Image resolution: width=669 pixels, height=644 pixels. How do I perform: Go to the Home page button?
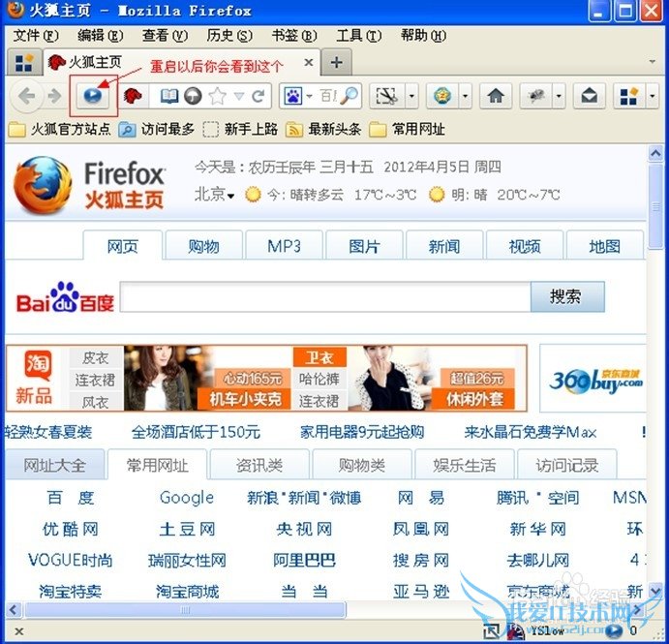pos(496,96)
